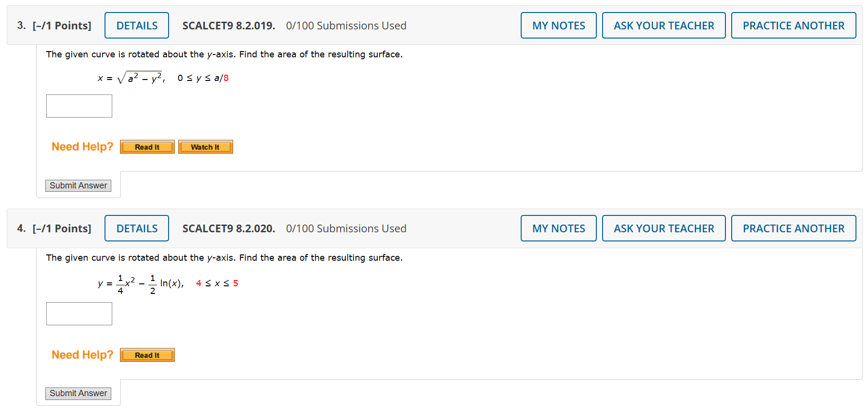Open MY NOTES for problem 4

[x=558, y=228]
